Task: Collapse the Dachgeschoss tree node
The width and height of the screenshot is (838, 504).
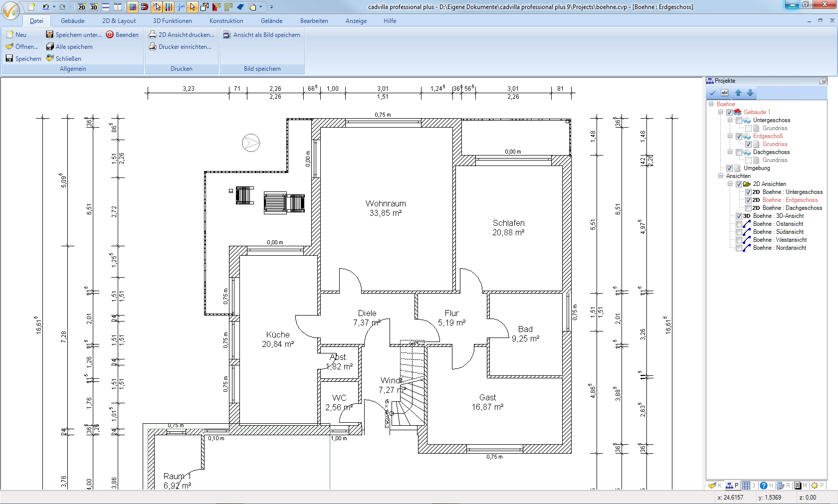Action: pyautogui.click(x=730, y=152)
